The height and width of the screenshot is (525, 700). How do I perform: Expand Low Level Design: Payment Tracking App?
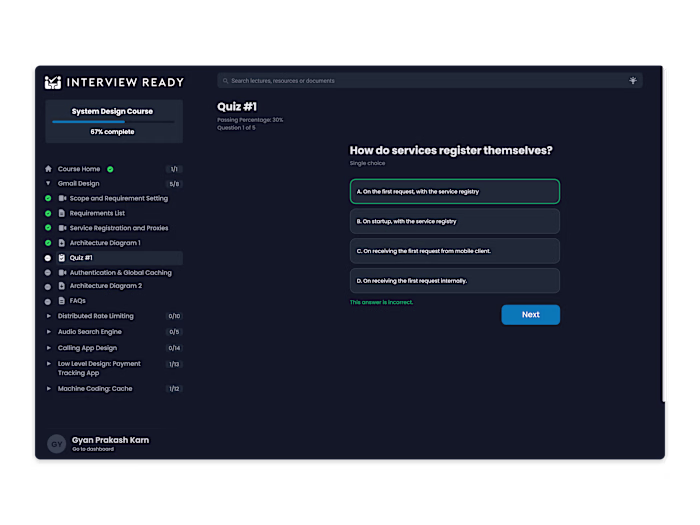pos(49,364)
